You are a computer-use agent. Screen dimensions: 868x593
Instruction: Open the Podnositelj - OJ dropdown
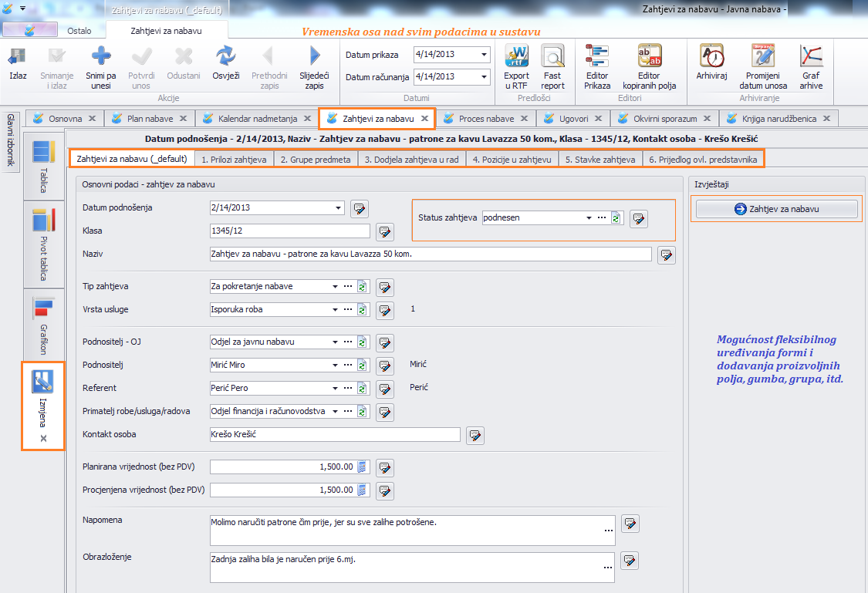point(335,342)
